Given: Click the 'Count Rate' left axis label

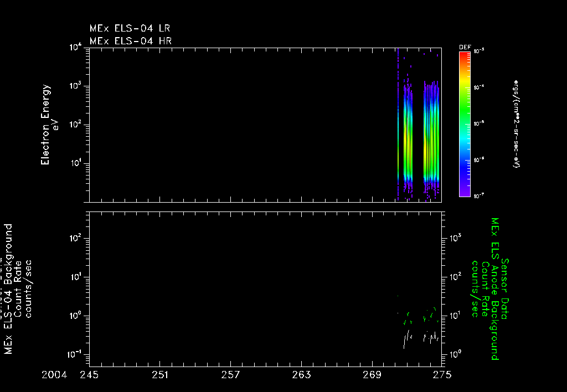Looking at the screenshot, I should click(18, 289).
